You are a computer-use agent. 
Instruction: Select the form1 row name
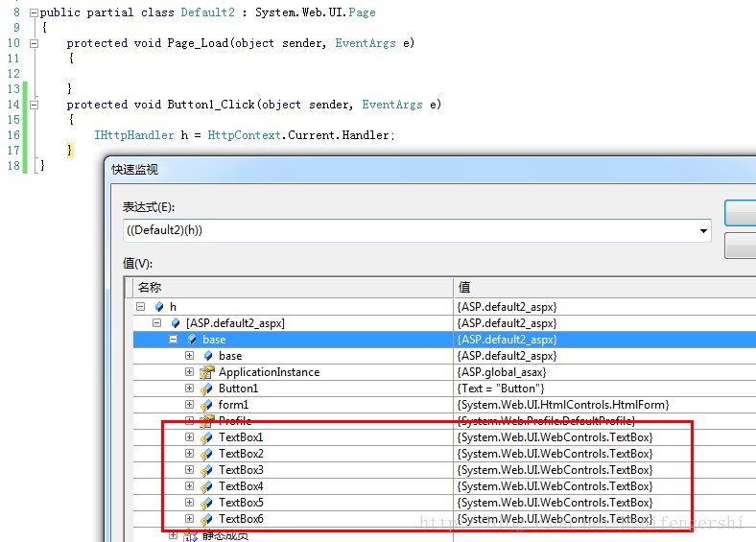[233, 405]
